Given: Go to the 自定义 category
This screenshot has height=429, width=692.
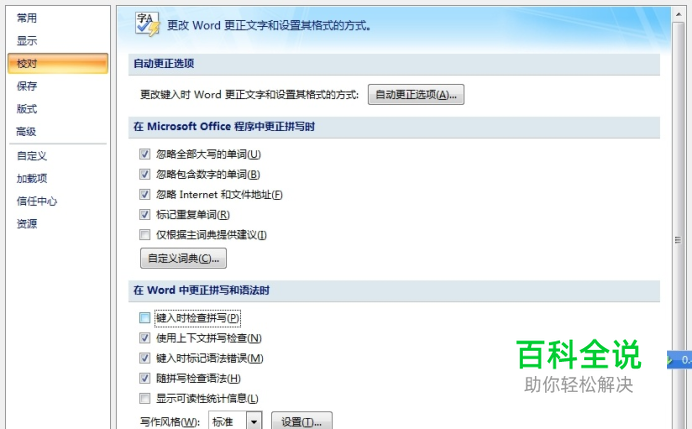Looking at the screenshot, I should [32, 156].
